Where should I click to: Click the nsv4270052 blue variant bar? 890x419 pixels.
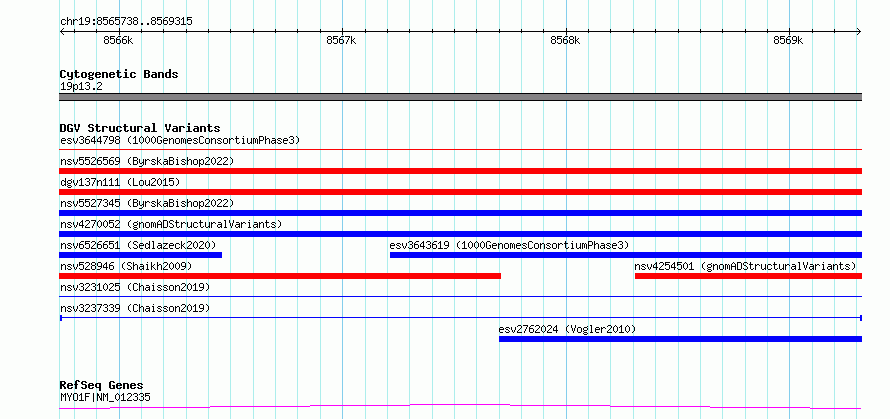coord(461,234)
